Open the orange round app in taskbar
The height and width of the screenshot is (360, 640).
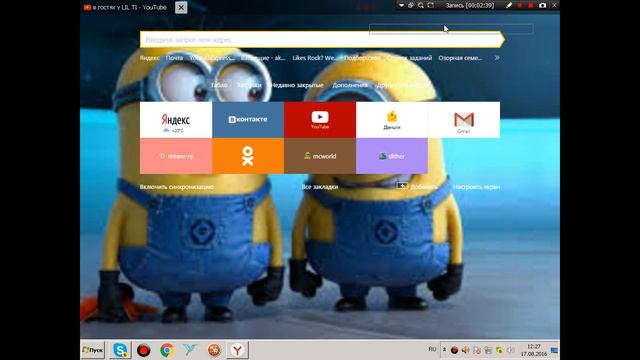click(x=214, y=350)
